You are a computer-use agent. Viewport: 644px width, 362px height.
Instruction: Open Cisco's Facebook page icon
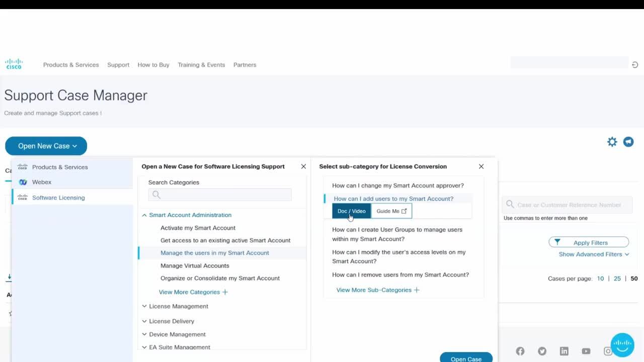click(520, 351)
